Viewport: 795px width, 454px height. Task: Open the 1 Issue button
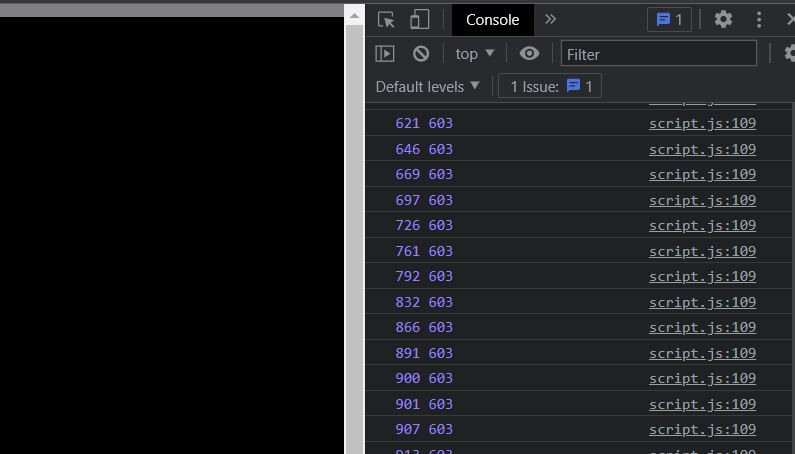(x=550, y=86)
